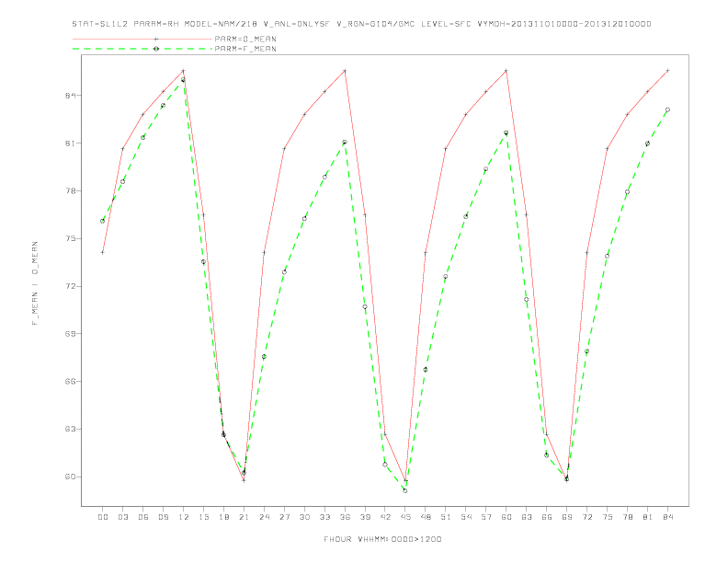The width and height of the screenshot is (728, 563).
Task: Click x-axis tick label 60
Action: [506, 517]
